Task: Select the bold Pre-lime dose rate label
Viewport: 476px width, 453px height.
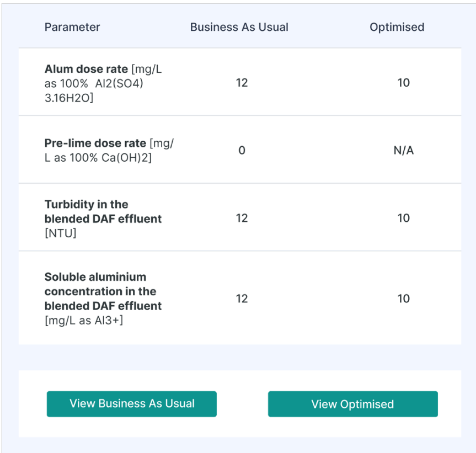Action: [95, 143]
